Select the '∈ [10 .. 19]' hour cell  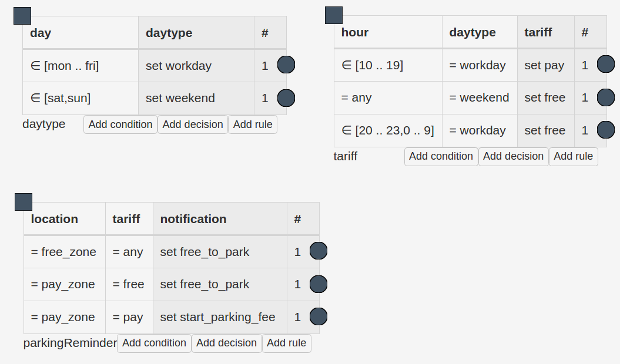coord(388,65)
